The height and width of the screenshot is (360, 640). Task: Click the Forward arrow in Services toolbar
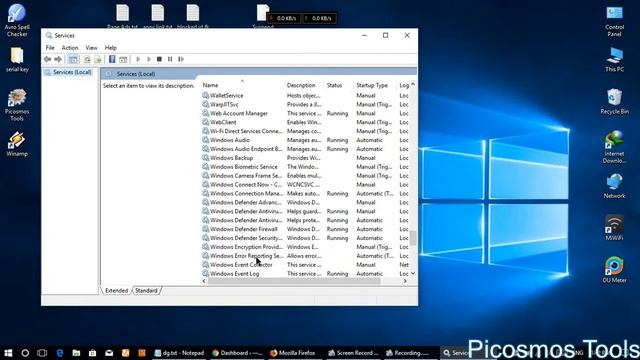coord(58,59)
